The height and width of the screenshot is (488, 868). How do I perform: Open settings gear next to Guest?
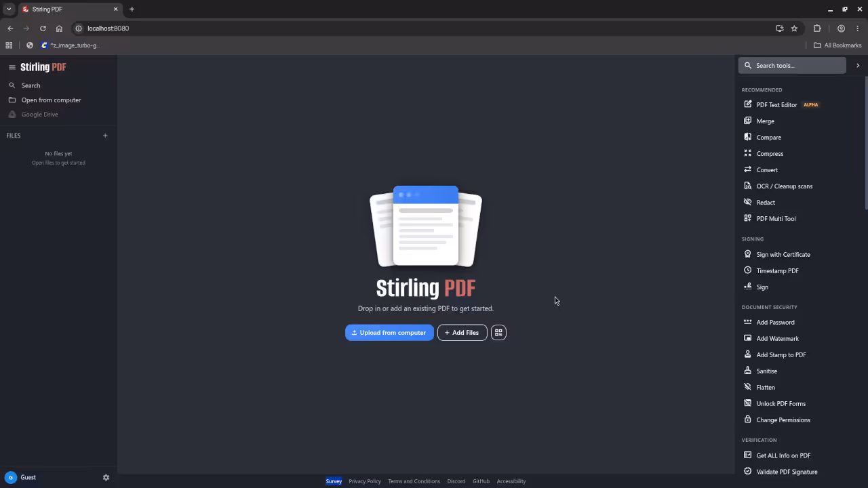[106, 477]
